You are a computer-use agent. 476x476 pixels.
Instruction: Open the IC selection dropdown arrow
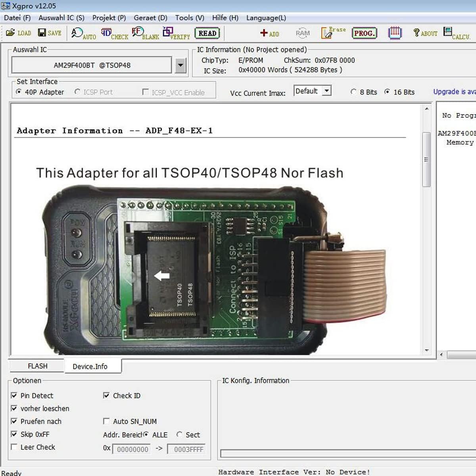181,65
